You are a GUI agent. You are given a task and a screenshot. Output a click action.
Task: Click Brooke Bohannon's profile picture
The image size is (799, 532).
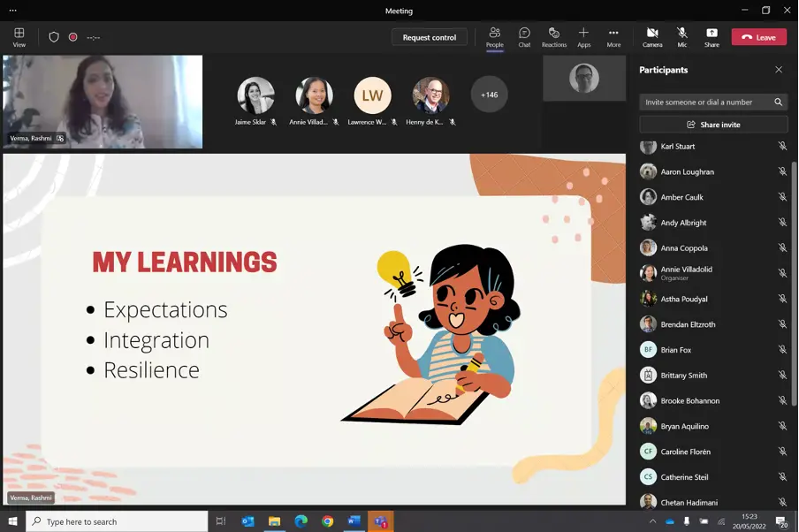point(648,400)
